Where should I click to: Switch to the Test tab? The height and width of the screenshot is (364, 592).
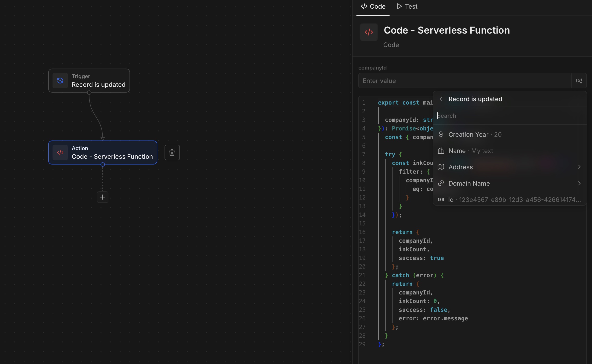[407, 6]
